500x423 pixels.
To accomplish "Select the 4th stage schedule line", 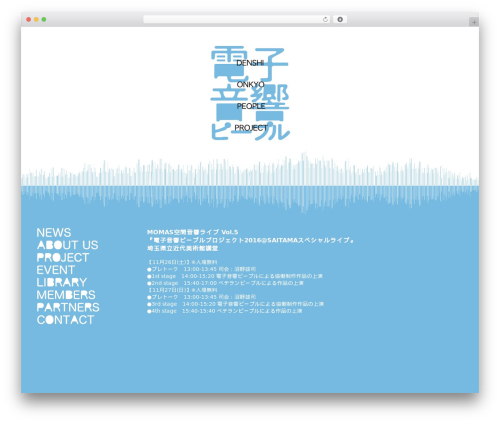I will coord(225,311).
